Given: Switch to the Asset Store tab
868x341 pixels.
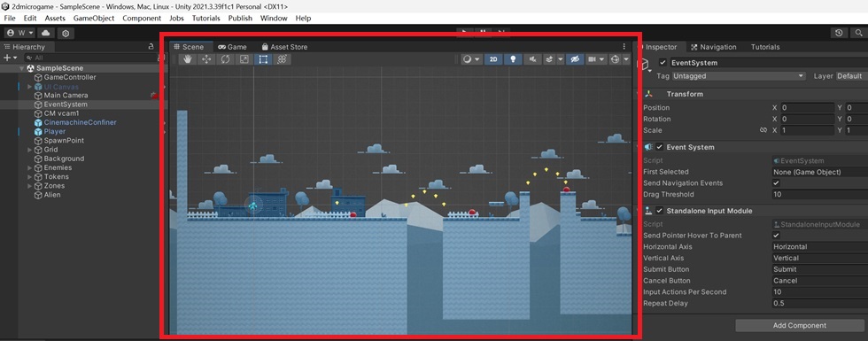Looking at the screenshot, I should (284, 47).
